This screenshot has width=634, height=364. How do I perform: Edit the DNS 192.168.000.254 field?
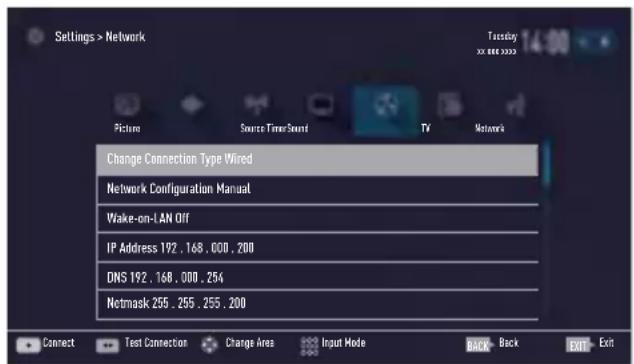(x=317, y=277)
